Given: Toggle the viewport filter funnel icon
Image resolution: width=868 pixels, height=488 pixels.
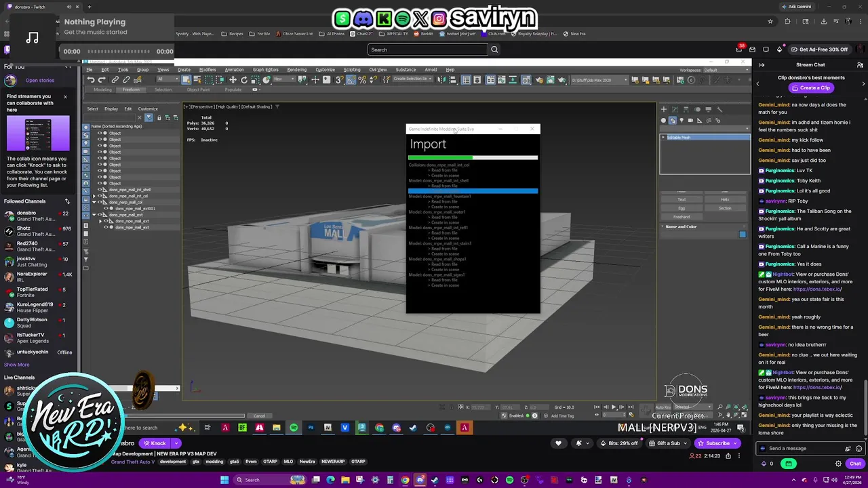Looking at the screenshot, I should [x=277, y=106].
